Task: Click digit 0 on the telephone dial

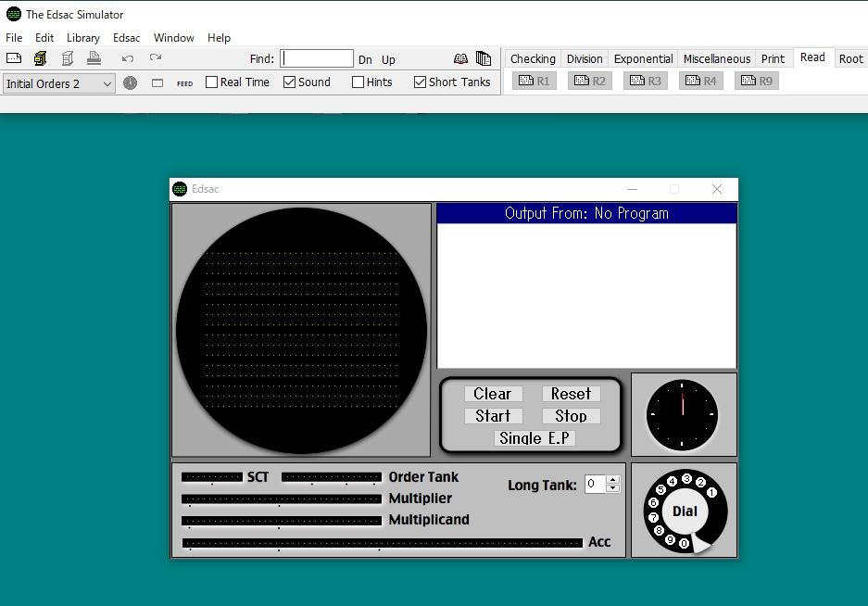Action: (684, 543)
